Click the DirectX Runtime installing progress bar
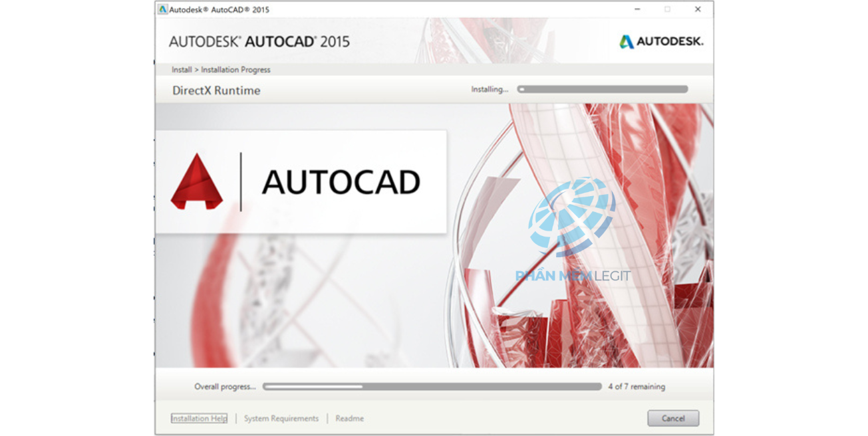The height and width of the screenshot is (436, 868). (x=603, y=89)
